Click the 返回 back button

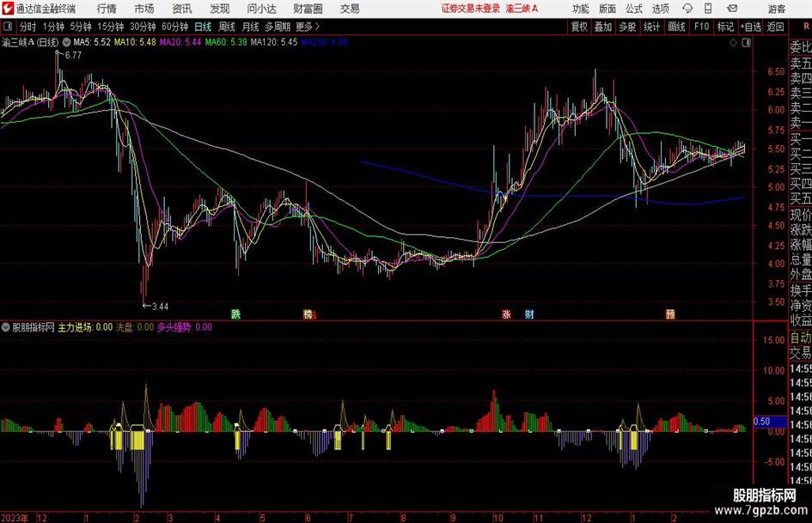click(775, 27)
